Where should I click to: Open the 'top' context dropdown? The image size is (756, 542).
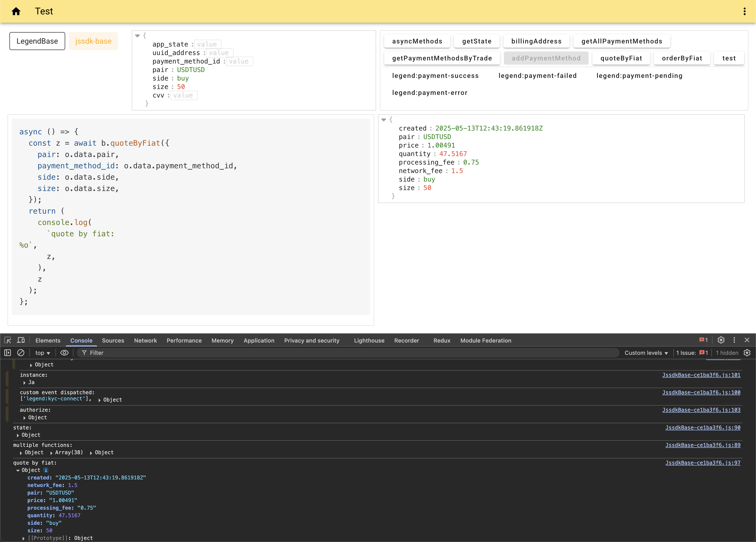tap(43, 353)
